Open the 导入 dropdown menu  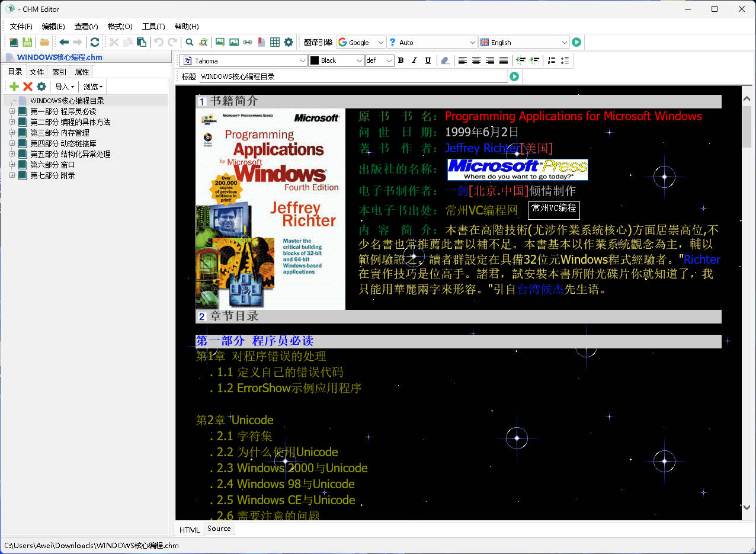point(65,87)
